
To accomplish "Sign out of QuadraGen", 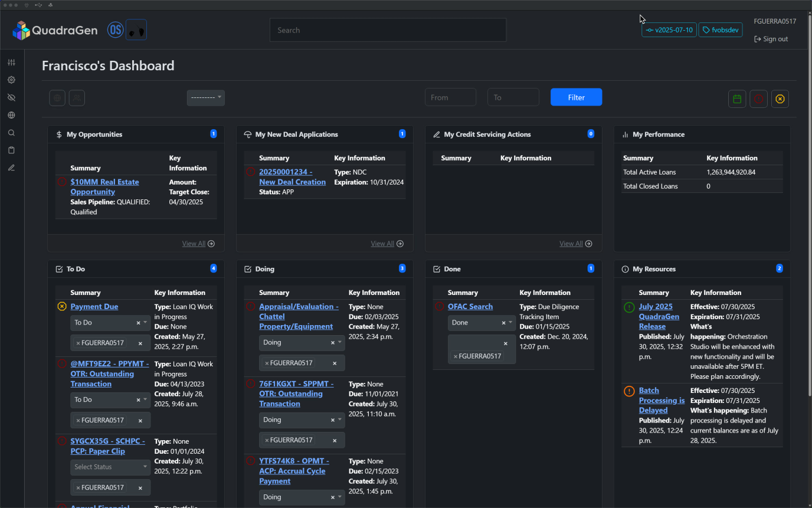I will click(x=771, y=39).
